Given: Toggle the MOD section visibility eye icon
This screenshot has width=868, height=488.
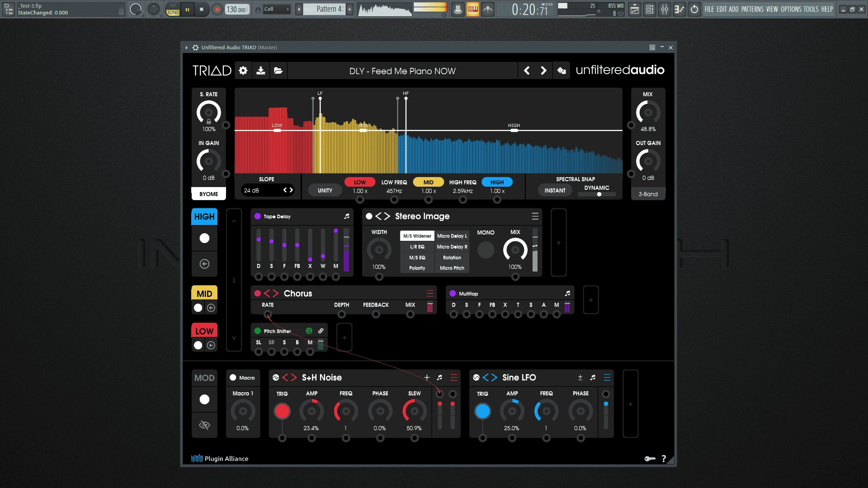Looking at the screenshot, I should tap(204, 425).
